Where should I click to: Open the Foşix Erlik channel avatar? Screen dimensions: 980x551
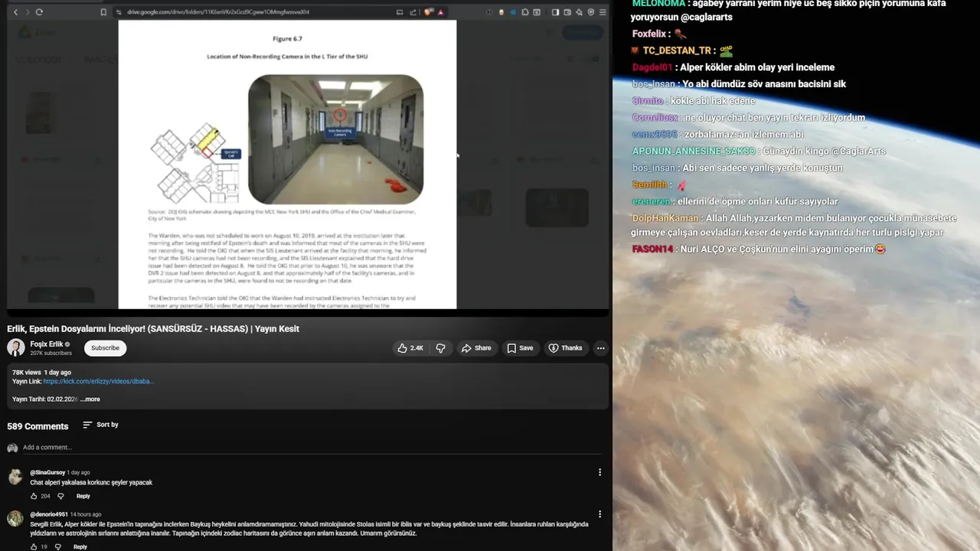tap(16, 348)
